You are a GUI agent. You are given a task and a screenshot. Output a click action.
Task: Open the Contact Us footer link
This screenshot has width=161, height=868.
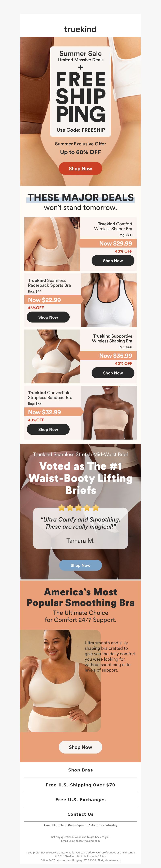80,814
